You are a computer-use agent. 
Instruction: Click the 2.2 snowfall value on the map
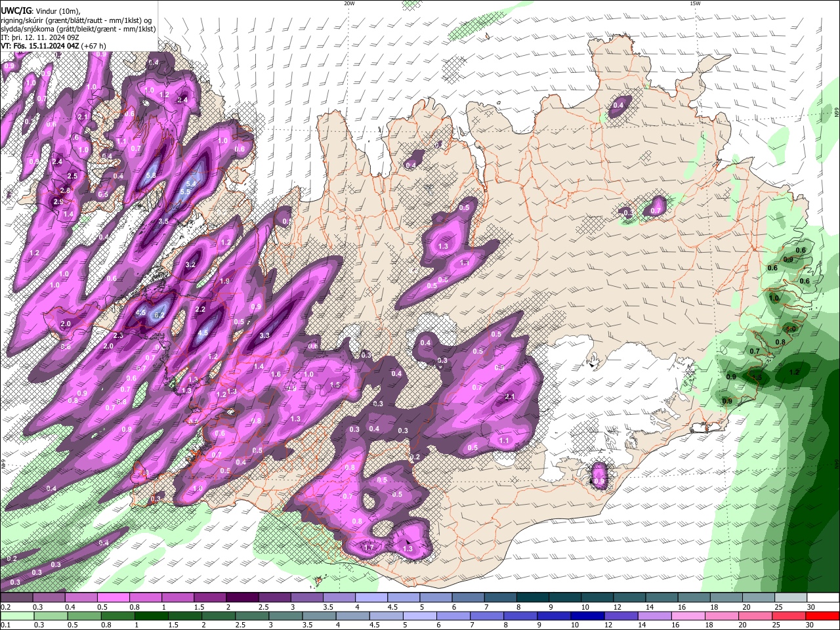coord(201,309)
